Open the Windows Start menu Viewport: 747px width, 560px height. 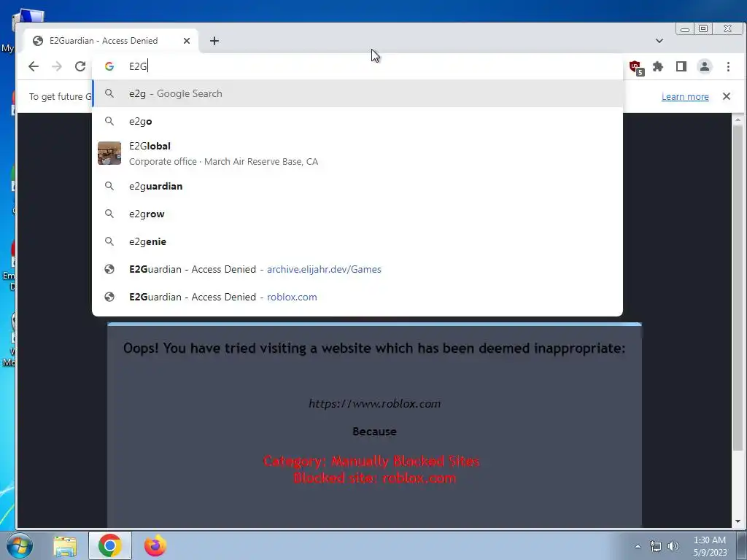pyautogui.click(x=20, y=545)
